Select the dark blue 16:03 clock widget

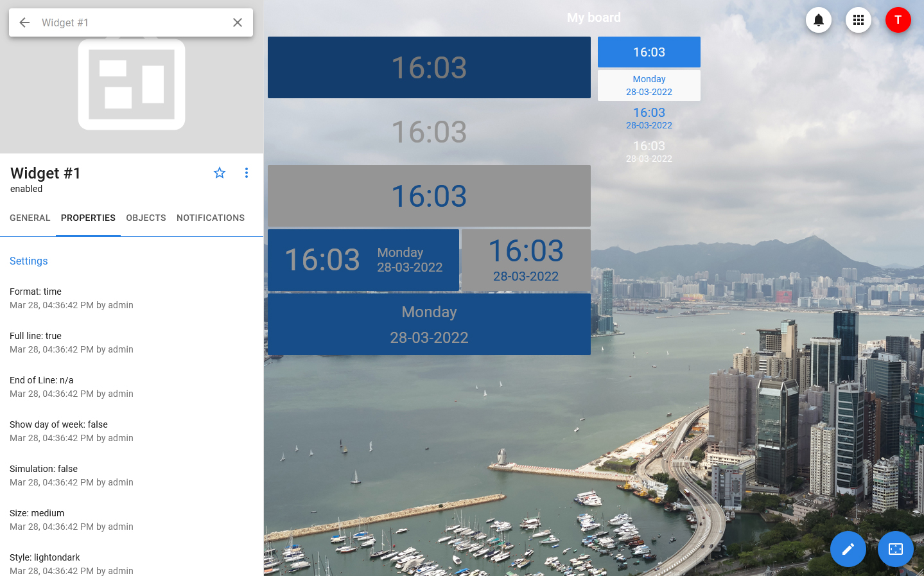pyautogui.click(x=429, y=67)
